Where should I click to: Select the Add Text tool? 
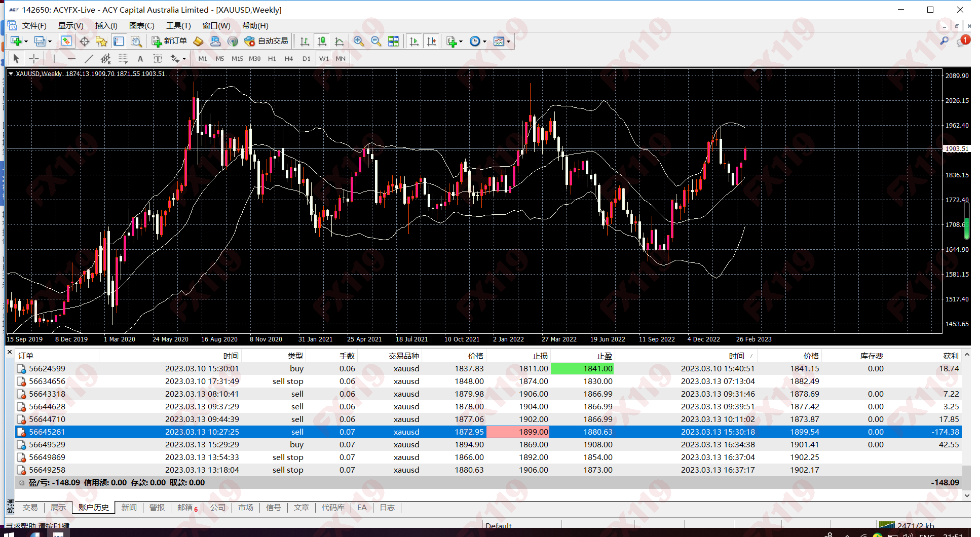coord(140,58)
